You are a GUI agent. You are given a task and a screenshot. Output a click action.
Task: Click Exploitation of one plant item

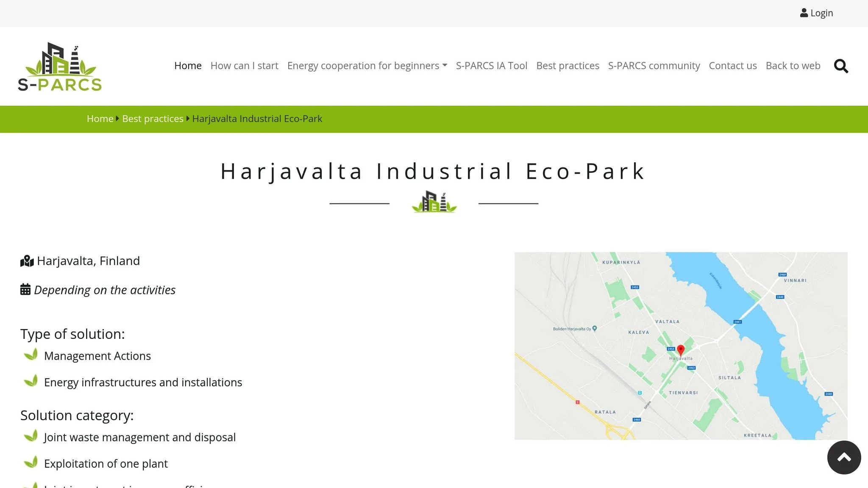[106, 463]
